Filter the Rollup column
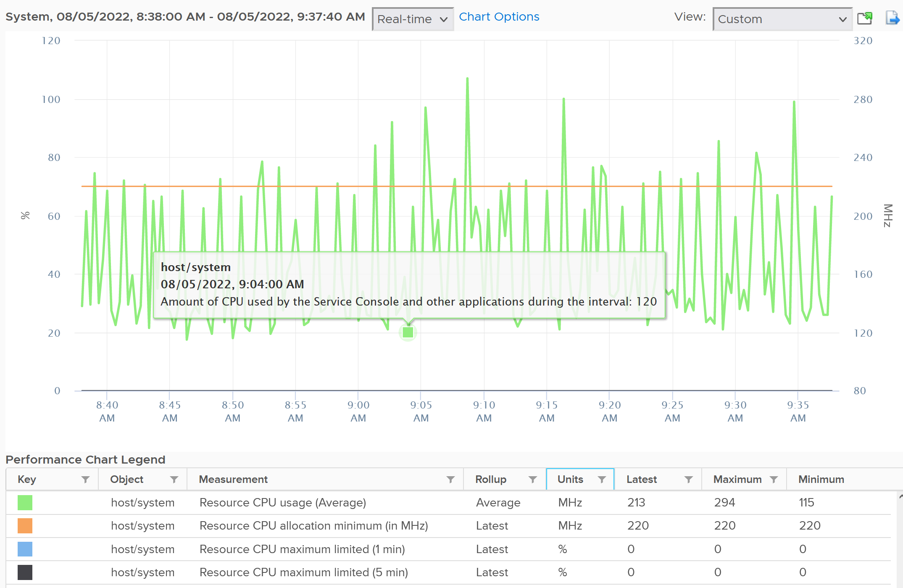This screenshot has width=903, height=588. (x=533, y=480)
